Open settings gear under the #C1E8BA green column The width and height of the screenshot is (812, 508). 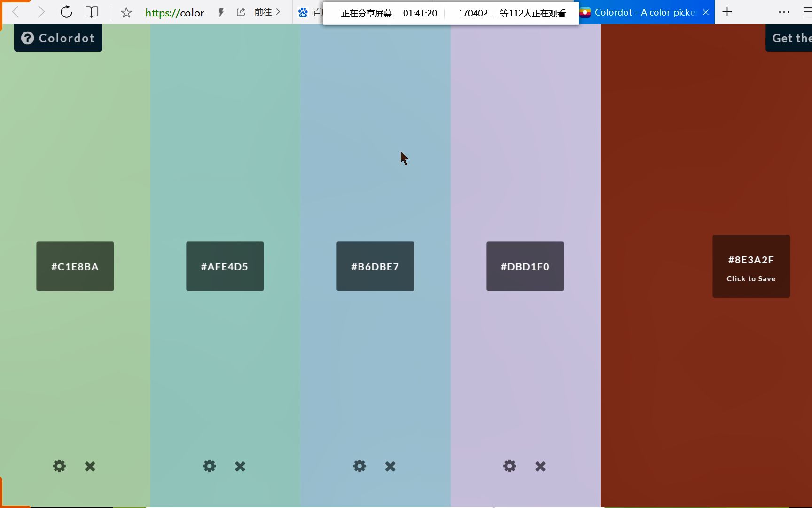click(x=59, y=466)
